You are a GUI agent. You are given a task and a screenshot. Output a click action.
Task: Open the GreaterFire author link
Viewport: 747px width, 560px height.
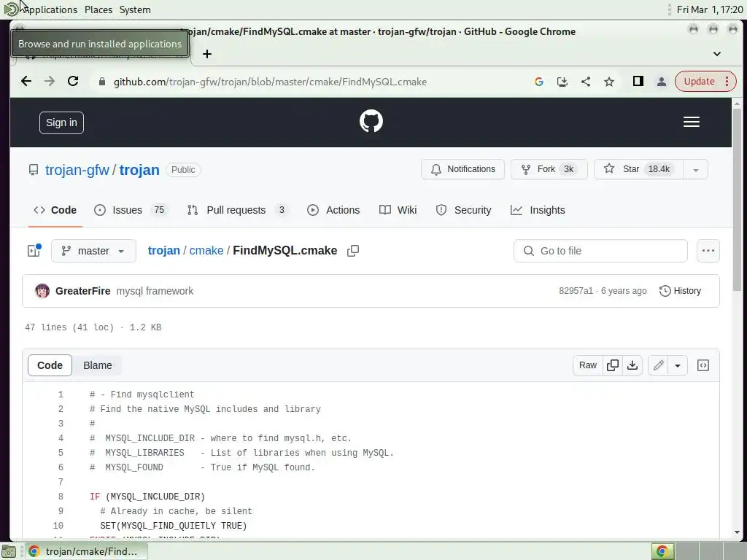pyautogui.click(x=83, y=291)
